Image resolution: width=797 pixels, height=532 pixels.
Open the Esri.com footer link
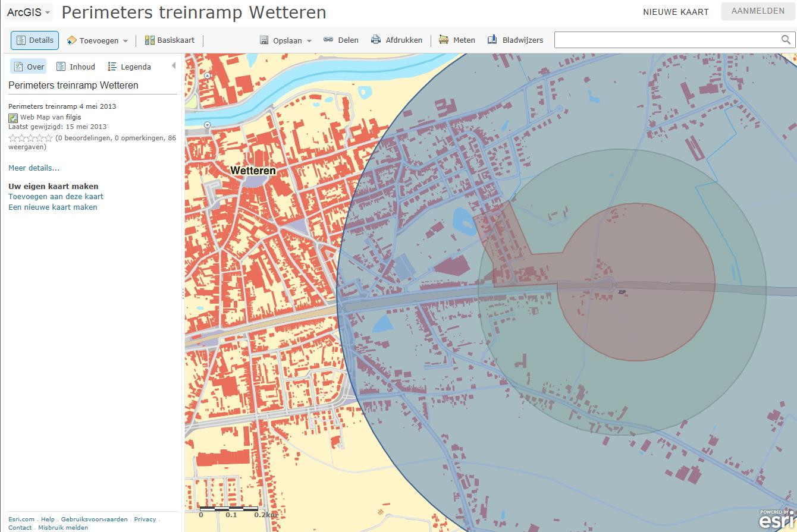point(21,520)
